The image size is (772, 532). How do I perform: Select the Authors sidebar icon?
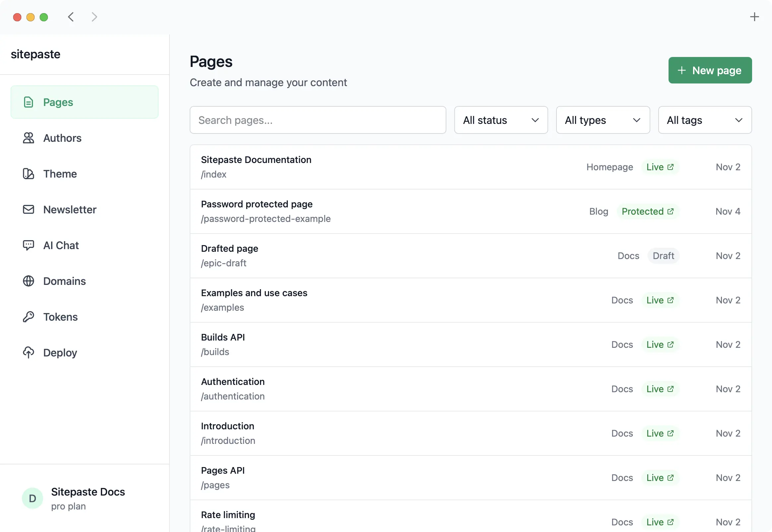point(28,138)
